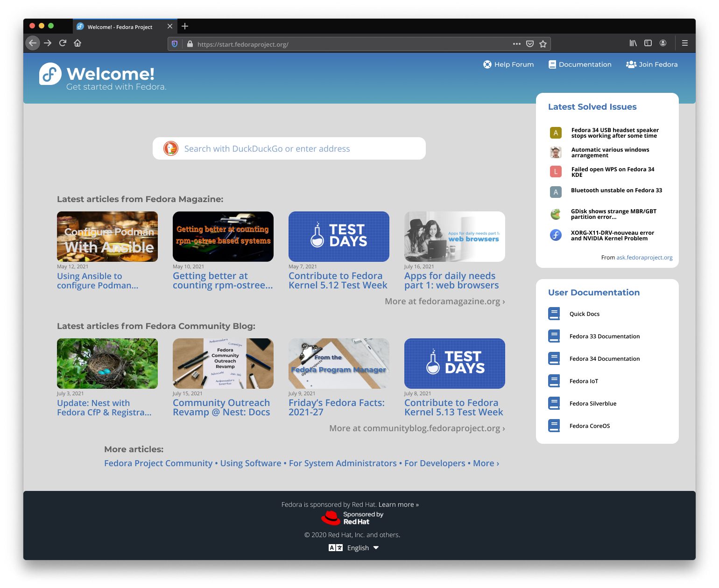Open GDisk shows strange MBR/GBT issue
Viewport: 719px width, 588px height.
[x=613, y=214]
